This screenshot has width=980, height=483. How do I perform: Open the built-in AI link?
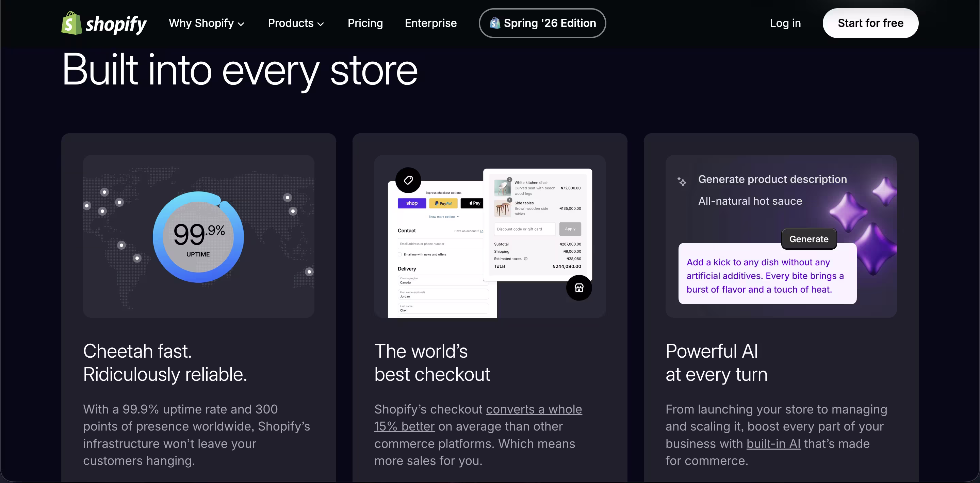pos(773,444)
